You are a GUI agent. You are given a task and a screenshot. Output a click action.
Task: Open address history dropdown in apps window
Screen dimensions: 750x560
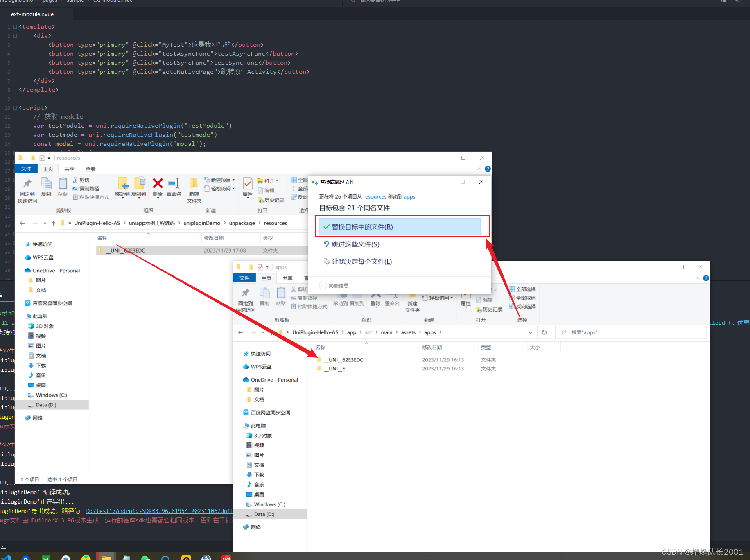531,332
